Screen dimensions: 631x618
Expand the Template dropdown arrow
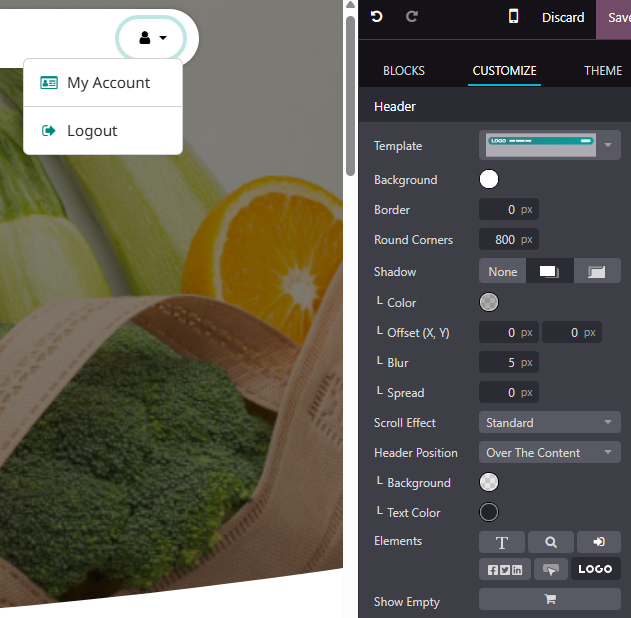(x=608, y=145)
